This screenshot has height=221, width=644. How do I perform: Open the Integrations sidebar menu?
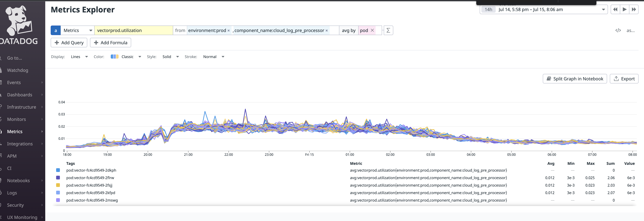click(22, 144)
